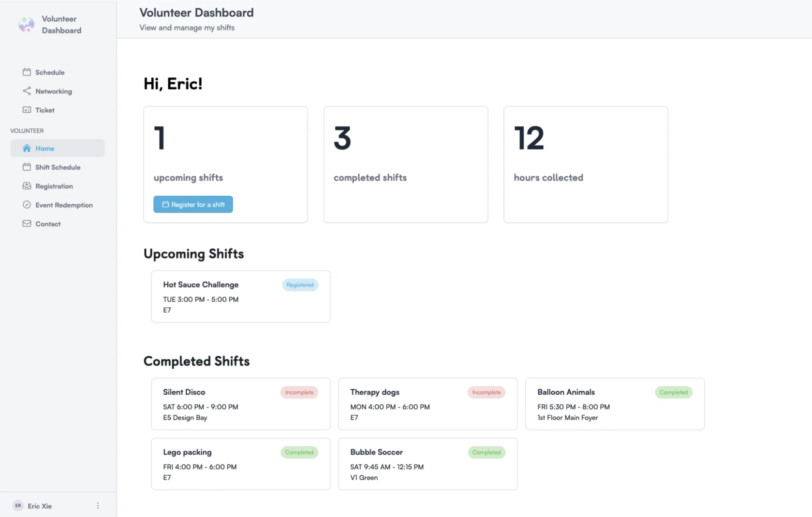
Task: Click the Volunteer Dashboard logo
Action: (26, 24)
